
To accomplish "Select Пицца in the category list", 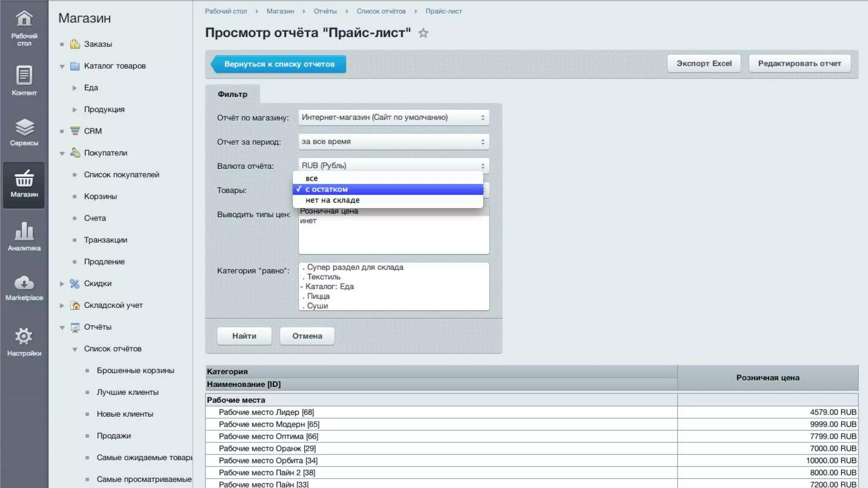I will (318, 296).
